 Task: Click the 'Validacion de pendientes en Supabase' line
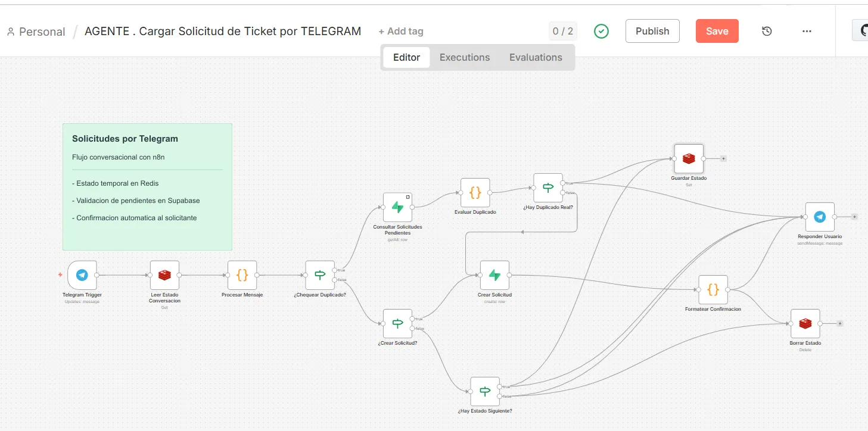pos(136,201)
